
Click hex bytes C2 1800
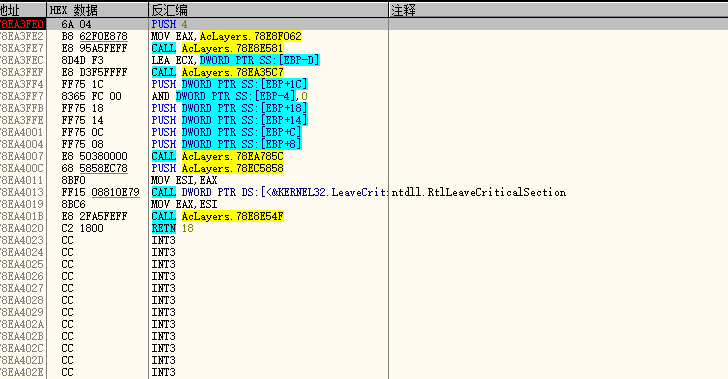83,229
